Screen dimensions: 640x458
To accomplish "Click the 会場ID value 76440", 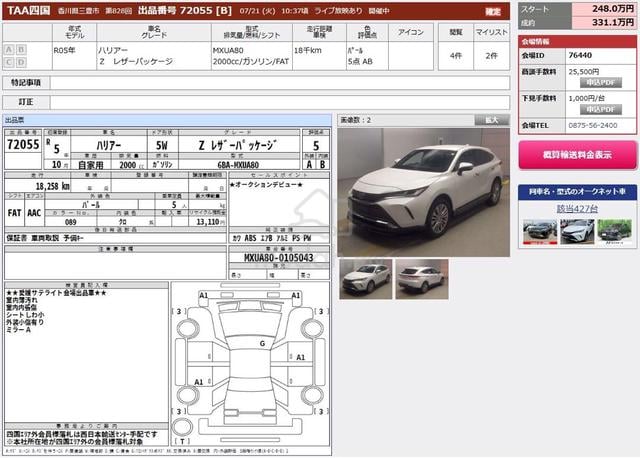I will pos(580,55).
